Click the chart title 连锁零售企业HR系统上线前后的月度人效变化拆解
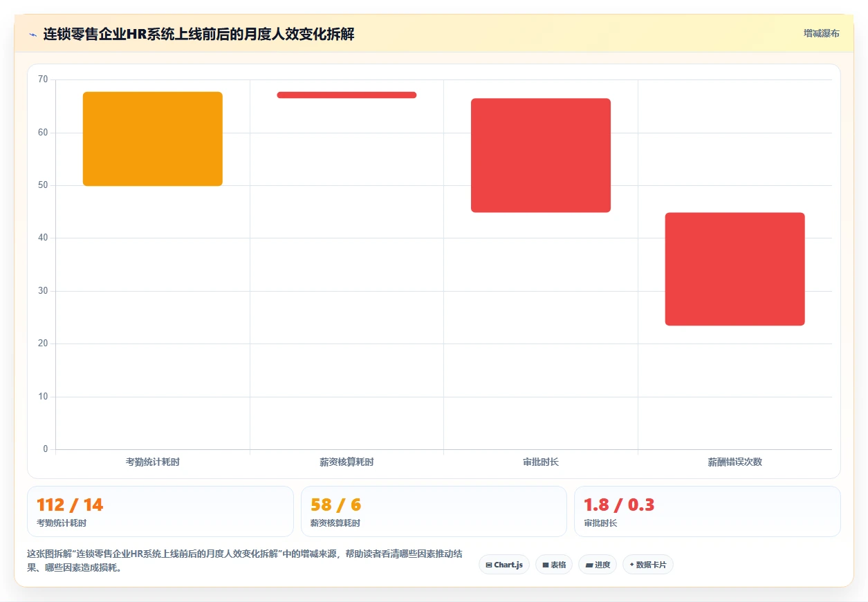Image resolution: width=868 pixels, height=602 pixels. click(x=199, y=34)
